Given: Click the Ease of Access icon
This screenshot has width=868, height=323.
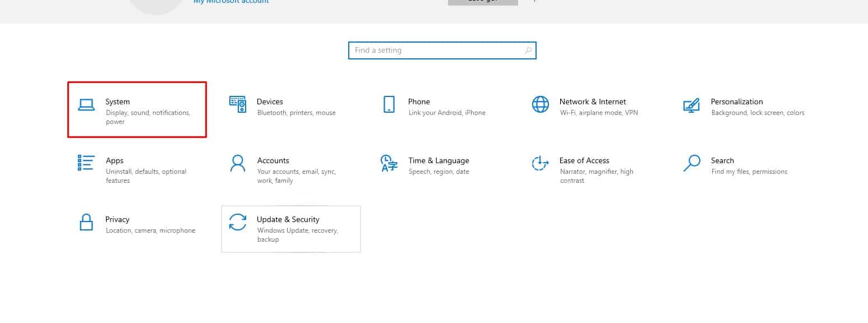Looking at the screenshot, I should point(540,163).
